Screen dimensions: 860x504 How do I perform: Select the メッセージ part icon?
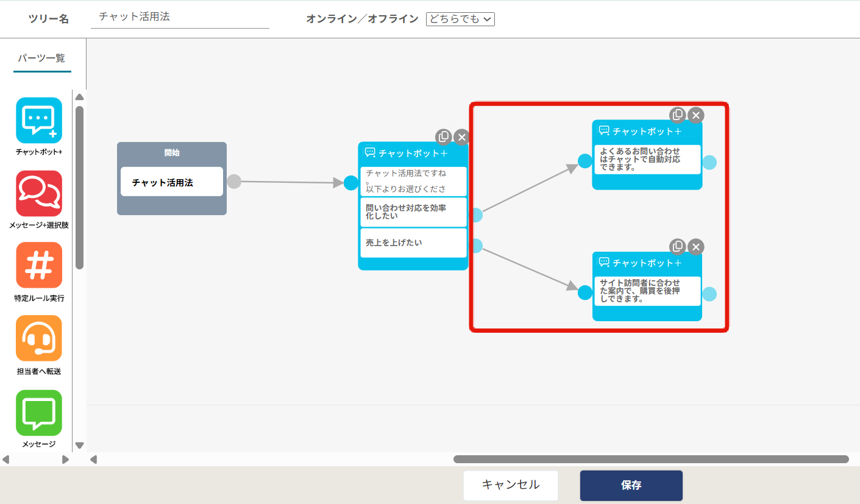(x=40, y=413)
